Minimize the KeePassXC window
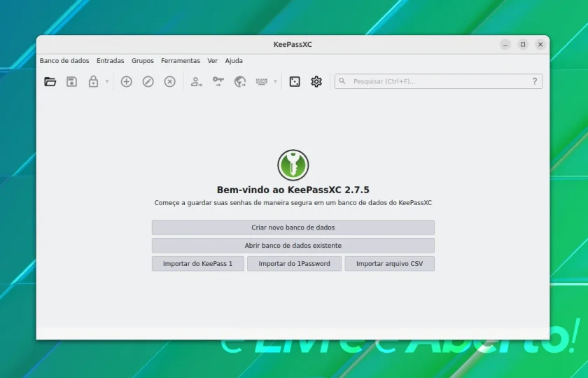This screenshot has height=378, width=588. [505, 45]
